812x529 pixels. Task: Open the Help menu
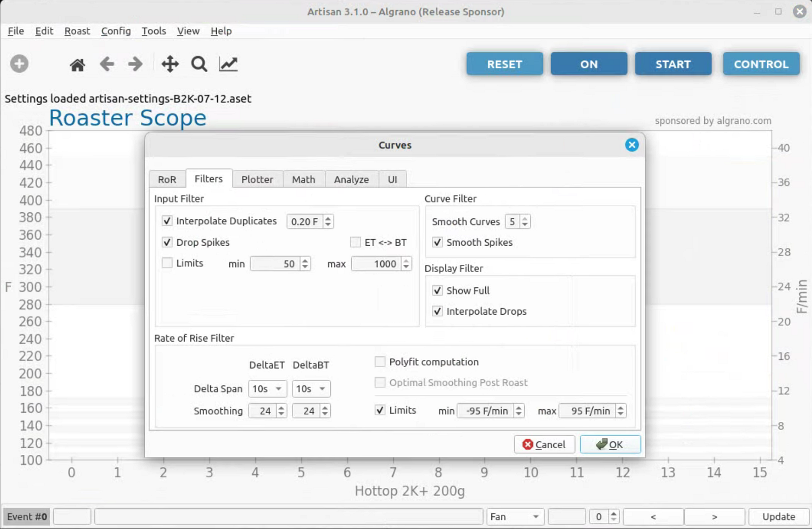221,31
